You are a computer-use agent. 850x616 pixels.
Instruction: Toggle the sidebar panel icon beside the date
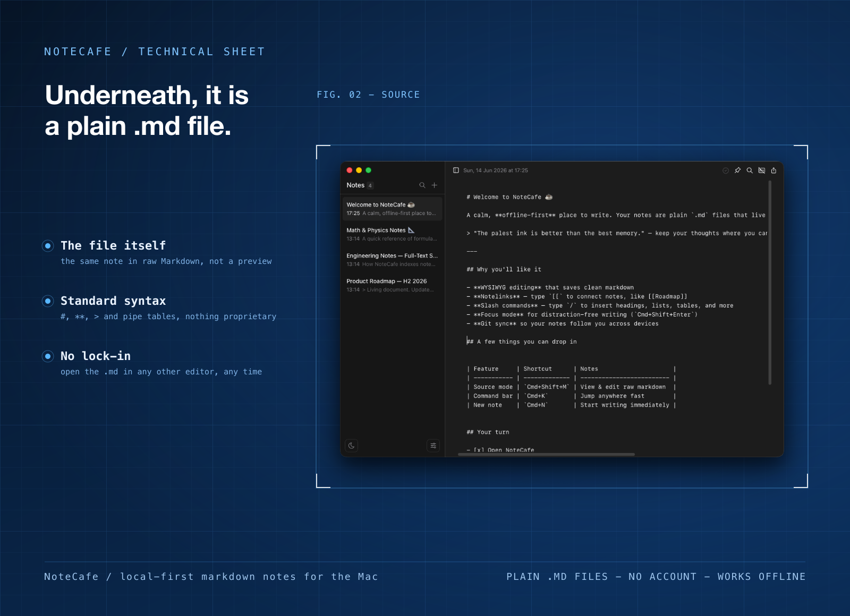pos(456,170)
